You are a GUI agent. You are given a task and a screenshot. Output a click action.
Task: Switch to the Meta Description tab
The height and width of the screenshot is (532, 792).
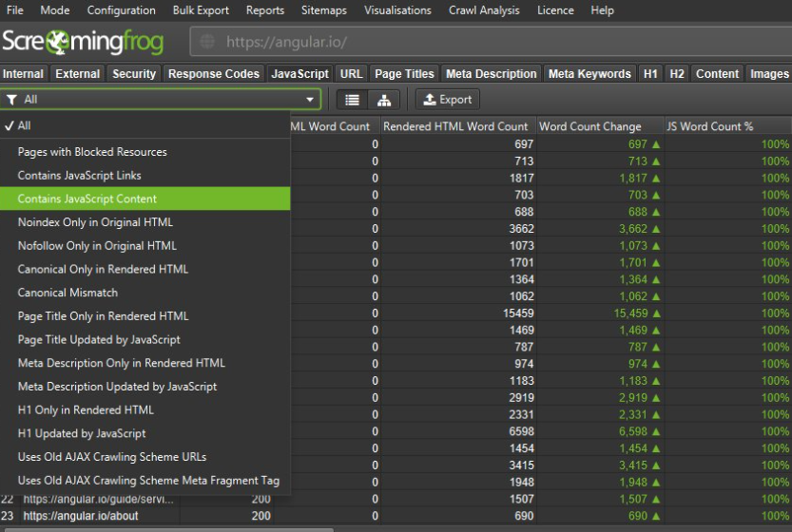(491, 74)
